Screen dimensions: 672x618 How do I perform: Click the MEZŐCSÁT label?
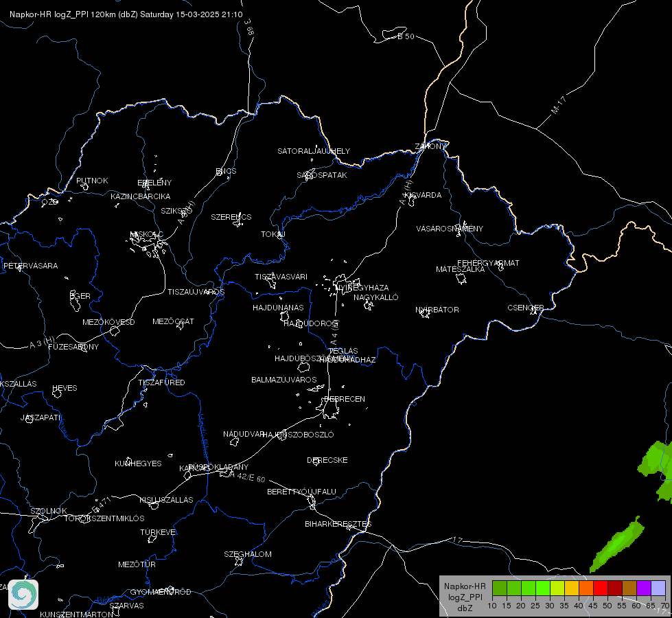pyautogui.click(x=173, y=321)
